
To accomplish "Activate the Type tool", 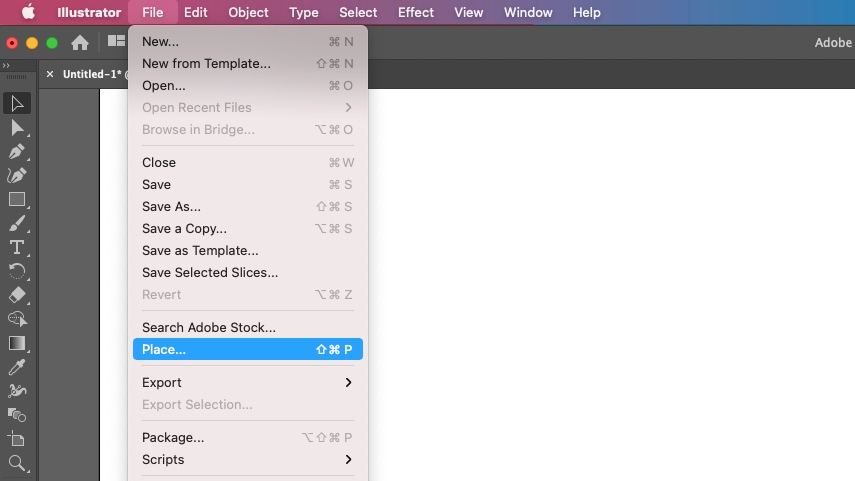I will (17, 248).
